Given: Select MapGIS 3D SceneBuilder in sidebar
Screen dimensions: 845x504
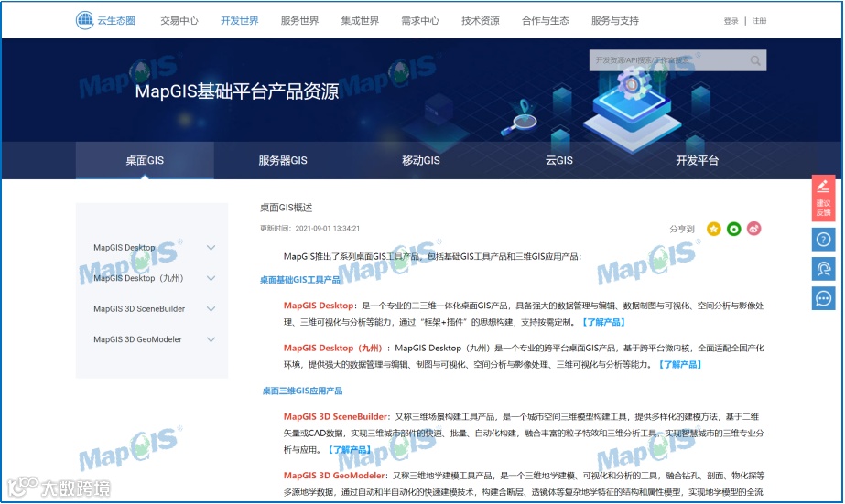Looking at the screenshot, I should pyautogui.click(x=139, y=309).
